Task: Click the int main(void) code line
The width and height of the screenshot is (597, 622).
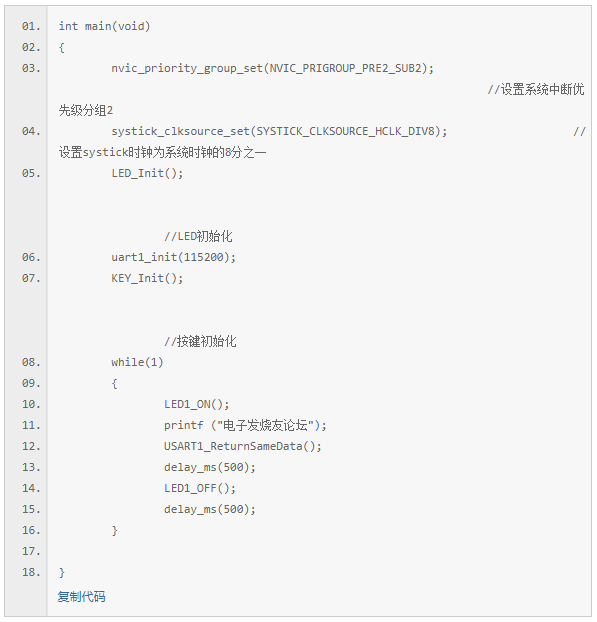Action: (104, 26)
